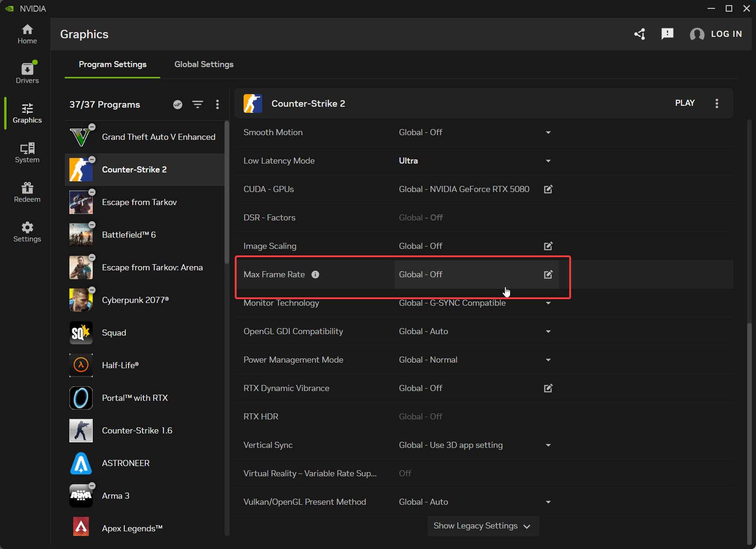This screenshot has width=756, height=549.
Task: Open the System section
Action: pyautogui.click(x=27, y=153)
